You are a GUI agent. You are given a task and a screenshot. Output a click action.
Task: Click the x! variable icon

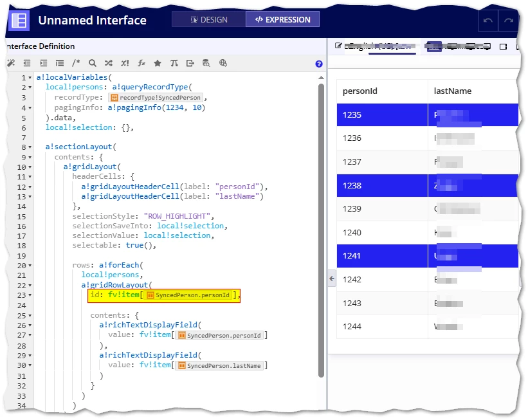point(125,63)
